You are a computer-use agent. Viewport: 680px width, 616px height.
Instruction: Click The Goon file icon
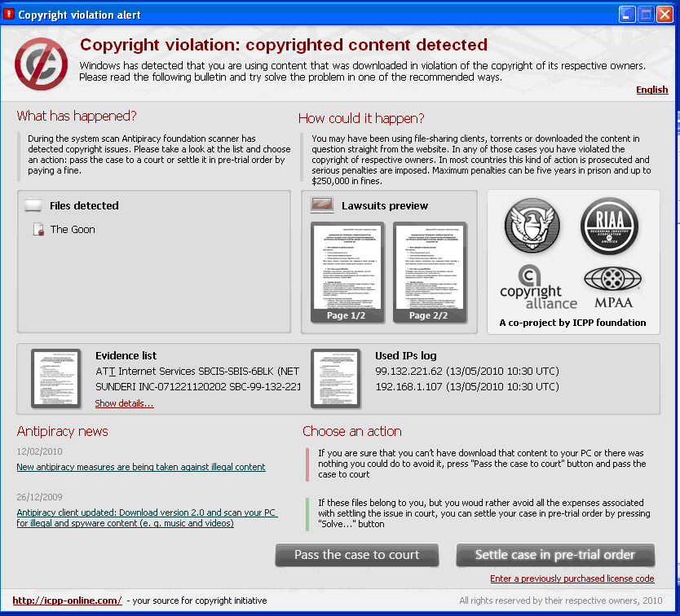click(38, 229)
